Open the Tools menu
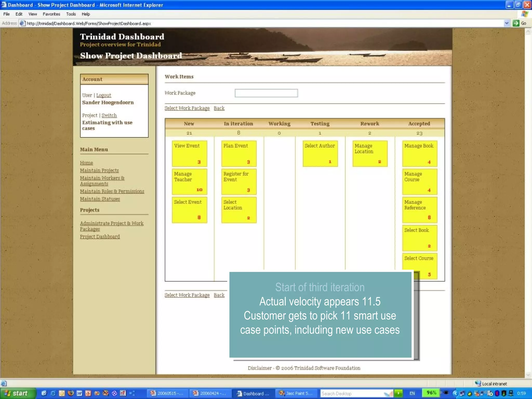The width and height of the screenshot is (532, 399). (71, 14)
